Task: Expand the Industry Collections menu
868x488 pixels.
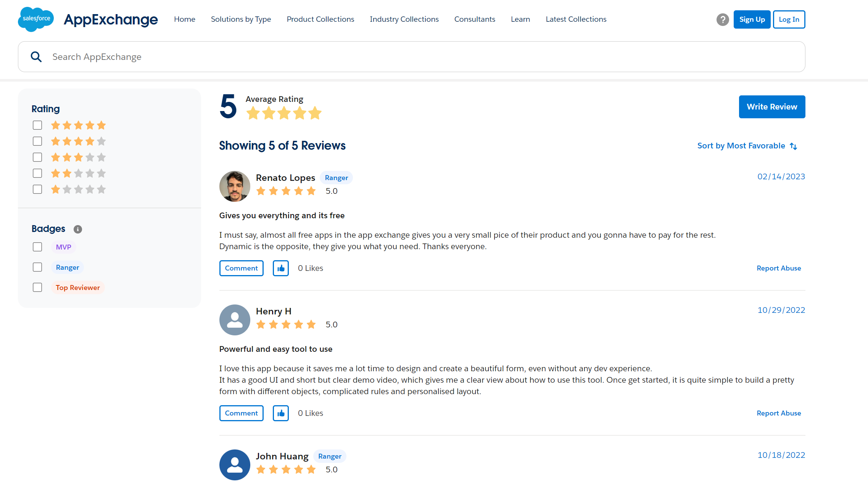Action: coord(404,19)
